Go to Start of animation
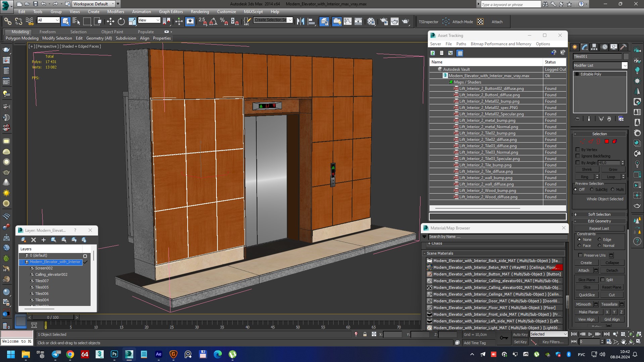 coord(574,334)
